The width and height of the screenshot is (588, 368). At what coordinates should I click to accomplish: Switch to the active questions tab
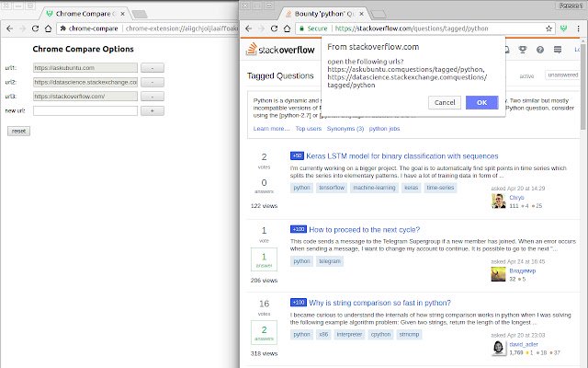pos(526,75)
